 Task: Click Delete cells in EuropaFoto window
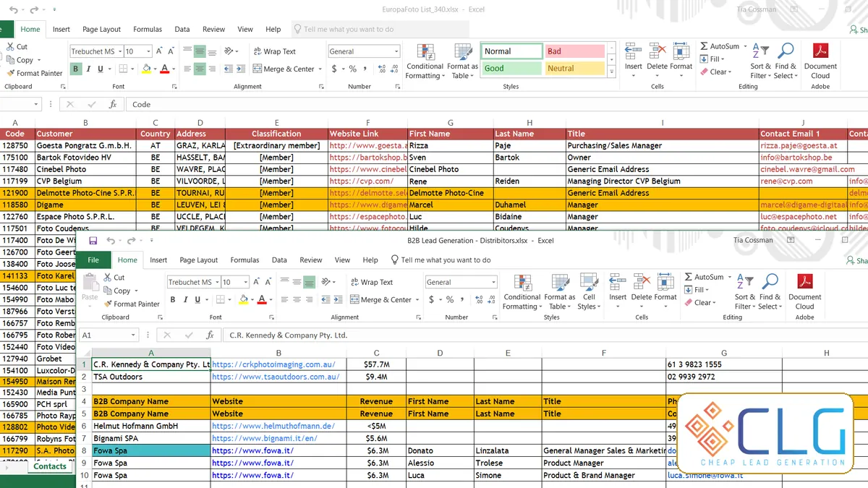[658, 58]
